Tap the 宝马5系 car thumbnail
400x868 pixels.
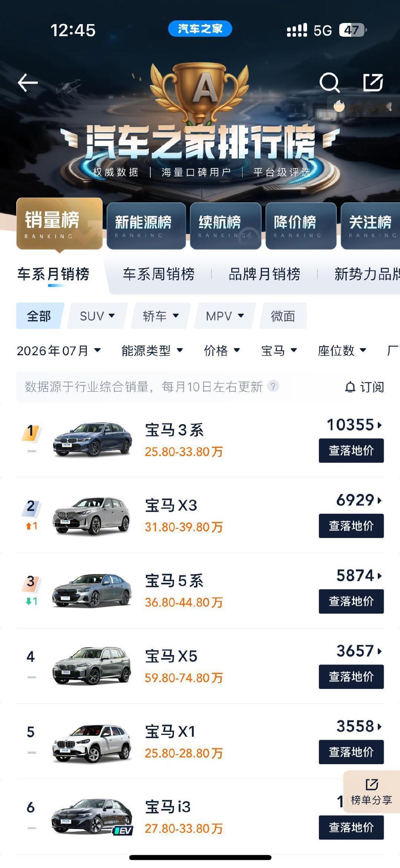tap(92, 590)
